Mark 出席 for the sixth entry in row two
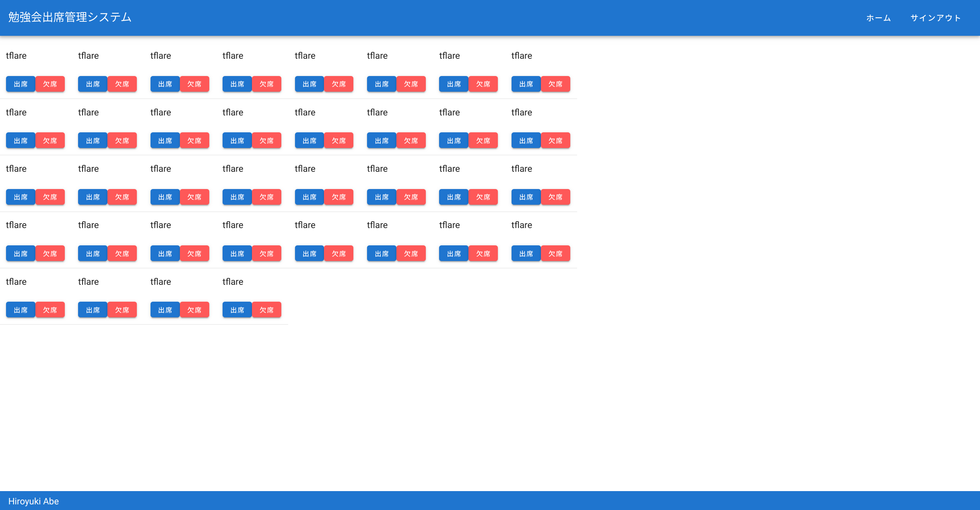 click(x=381, y=140)
